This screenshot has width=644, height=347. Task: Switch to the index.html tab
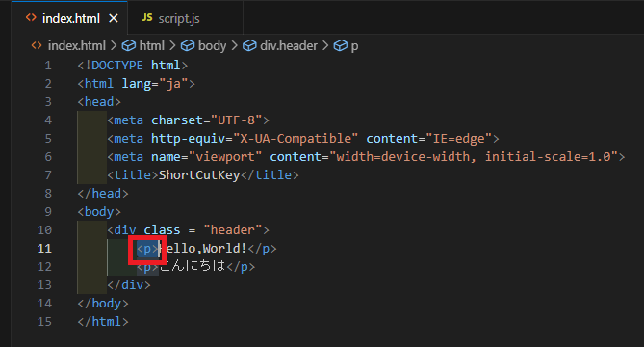pos(70,18)
